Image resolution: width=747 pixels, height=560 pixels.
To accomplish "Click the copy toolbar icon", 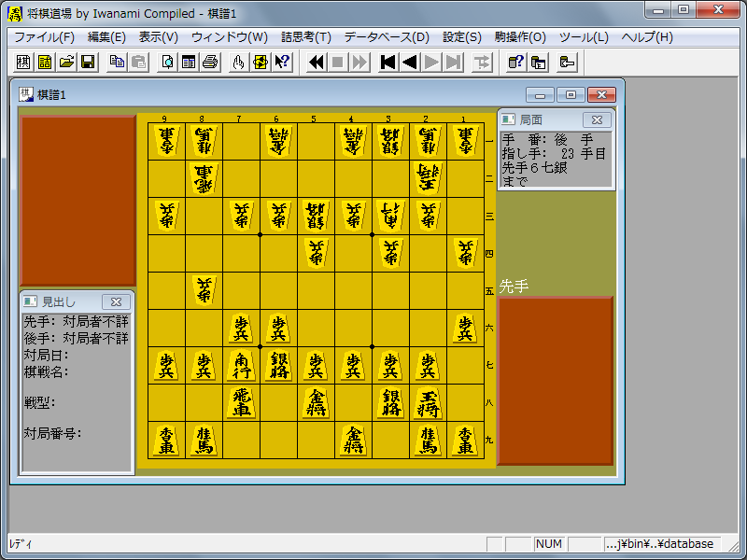I will click(118, 63).
